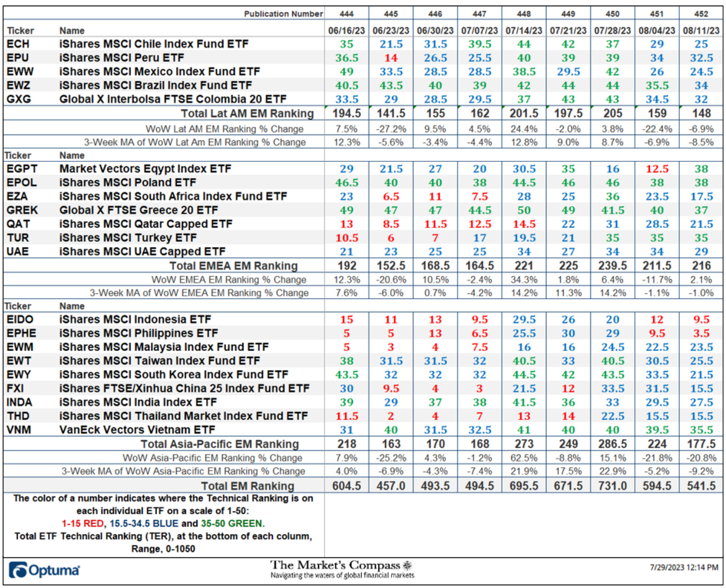Viewport: 726px width, 588px height.
Task: Select the EPU ticker cell
Action: [x=18, y=58]
